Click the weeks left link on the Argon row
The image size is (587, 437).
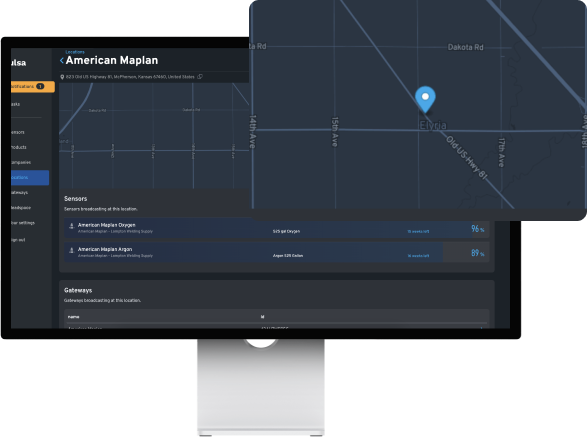click(x=418, y=256)
